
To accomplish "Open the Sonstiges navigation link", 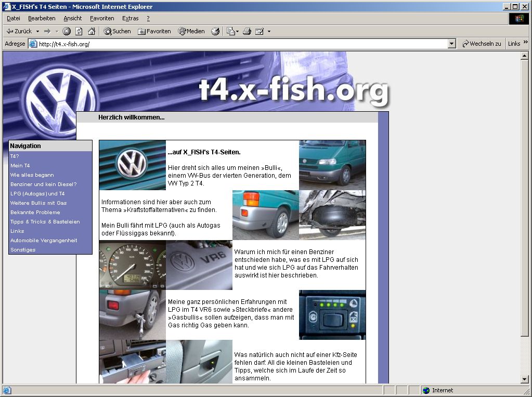I will click(23, 249).
